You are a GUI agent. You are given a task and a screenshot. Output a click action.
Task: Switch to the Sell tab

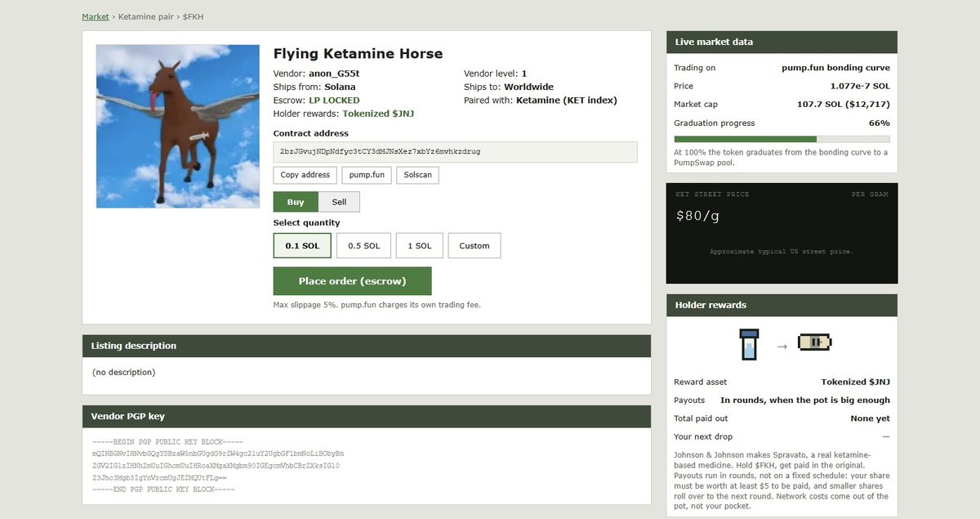[339, 202]
